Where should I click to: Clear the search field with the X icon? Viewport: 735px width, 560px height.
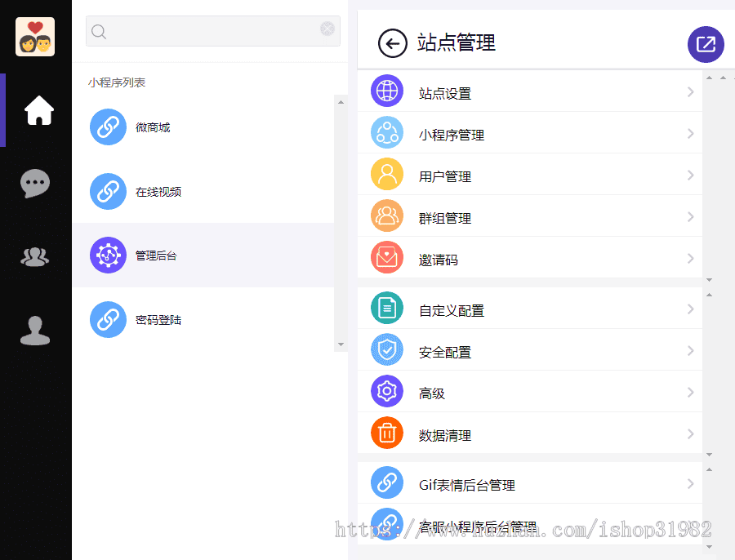(x=327, y=29)
